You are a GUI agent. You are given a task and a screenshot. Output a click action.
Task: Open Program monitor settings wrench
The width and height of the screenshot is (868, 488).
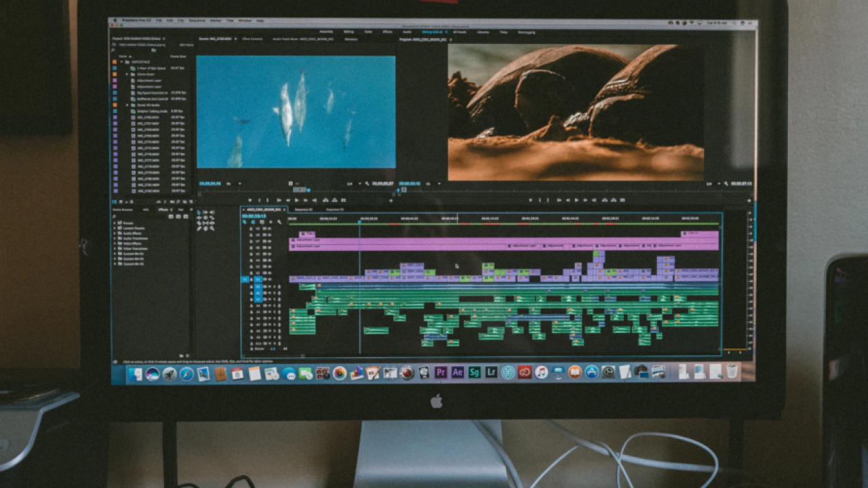click(x=726, y=184)
